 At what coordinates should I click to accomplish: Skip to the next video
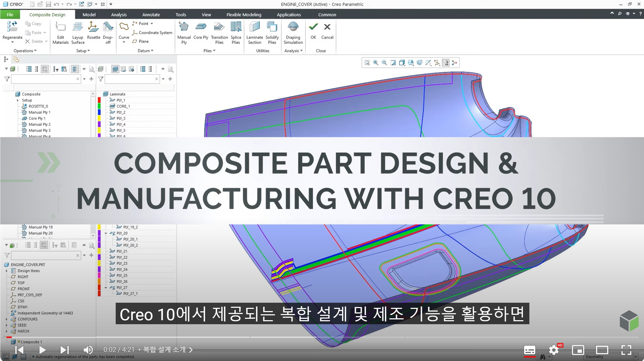coord(64,350)
